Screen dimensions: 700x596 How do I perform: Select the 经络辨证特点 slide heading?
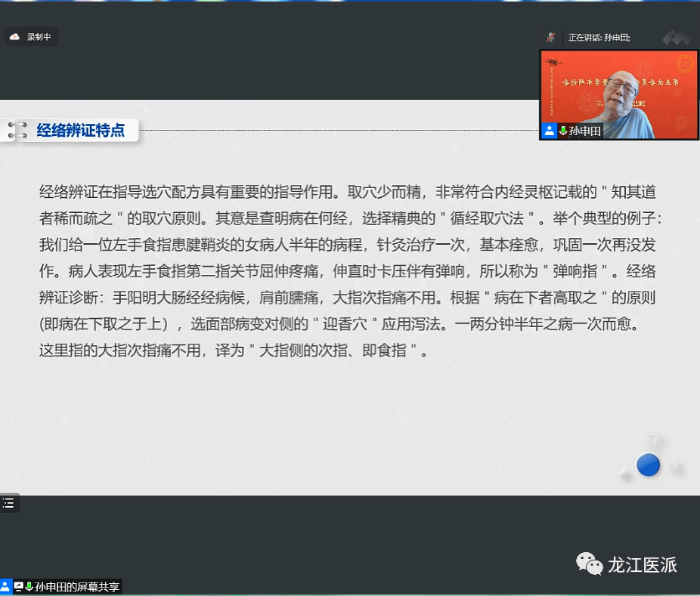click(81, 130)
